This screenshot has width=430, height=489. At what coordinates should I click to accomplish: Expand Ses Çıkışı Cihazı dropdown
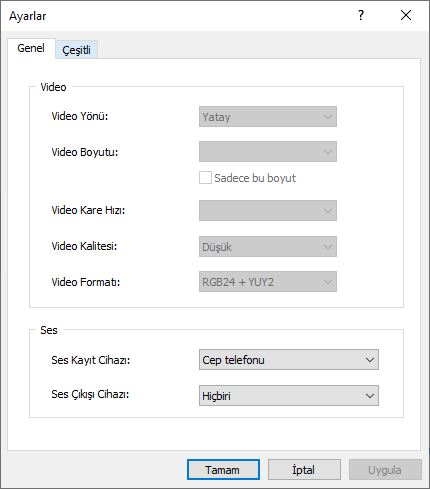289,396
